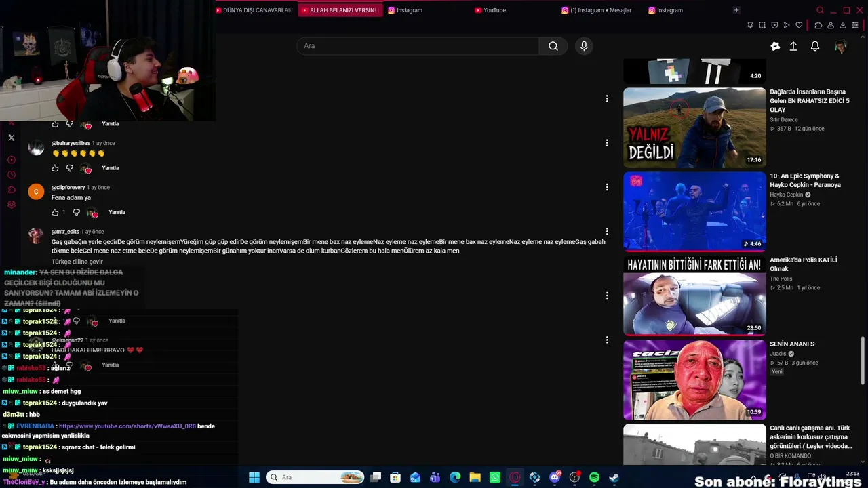Open the 10:39 SENİN ANANI S- thumbnail

[694, 380]
